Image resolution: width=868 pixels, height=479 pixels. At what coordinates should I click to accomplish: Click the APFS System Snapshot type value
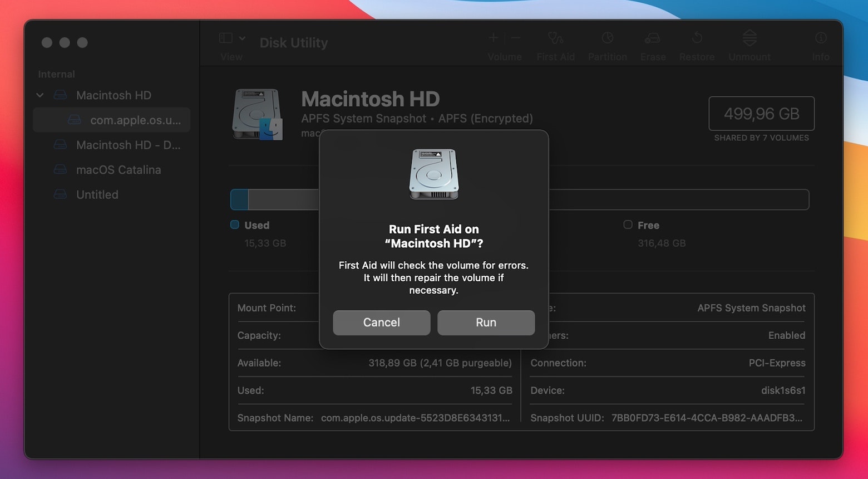point(751,308)
